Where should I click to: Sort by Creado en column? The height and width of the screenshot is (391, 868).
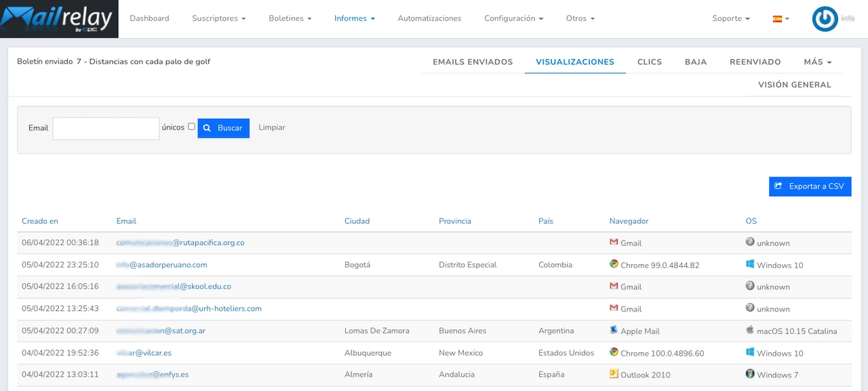click(x=40, y=221)
